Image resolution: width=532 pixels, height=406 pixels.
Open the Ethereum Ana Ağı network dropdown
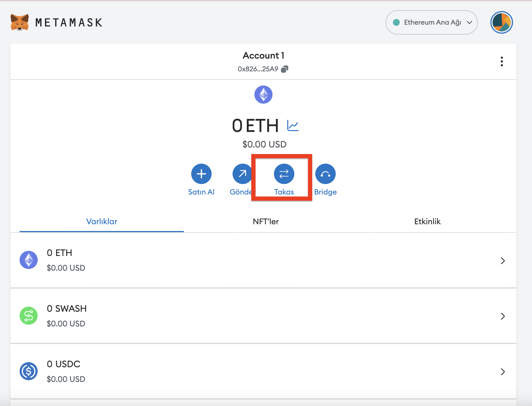point(431,22)
